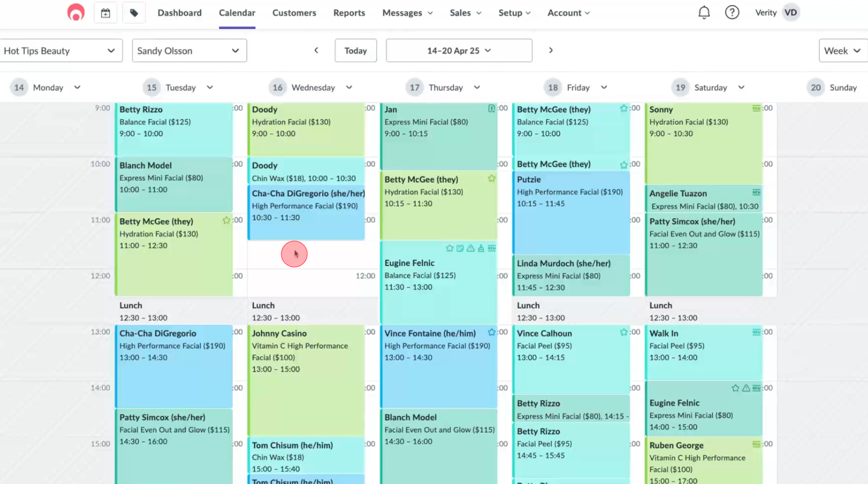Click the calendar plus icon in top bar

click(x=105, y=13)
